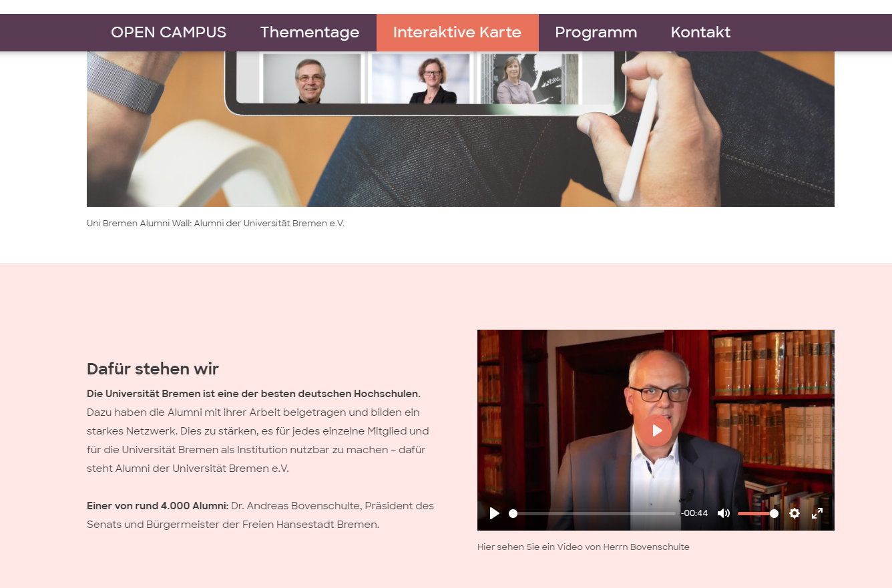Click the Alumni Wall banner image

tap(461, 129)
